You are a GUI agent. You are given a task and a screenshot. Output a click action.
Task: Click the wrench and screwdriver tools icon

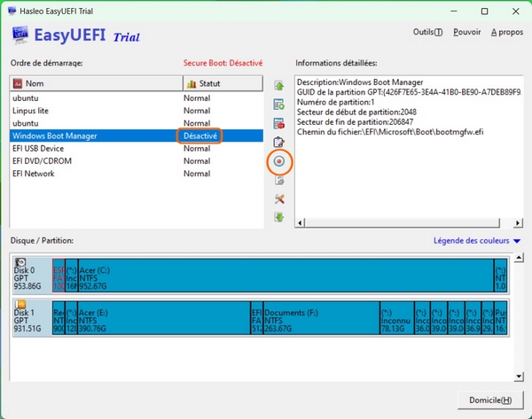[279, 198]
